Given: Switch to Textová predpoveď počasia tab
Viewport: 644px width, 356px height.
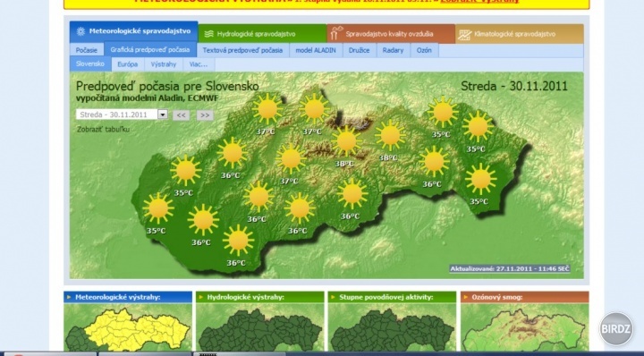Looking at the screenshot, I should 242,50.
